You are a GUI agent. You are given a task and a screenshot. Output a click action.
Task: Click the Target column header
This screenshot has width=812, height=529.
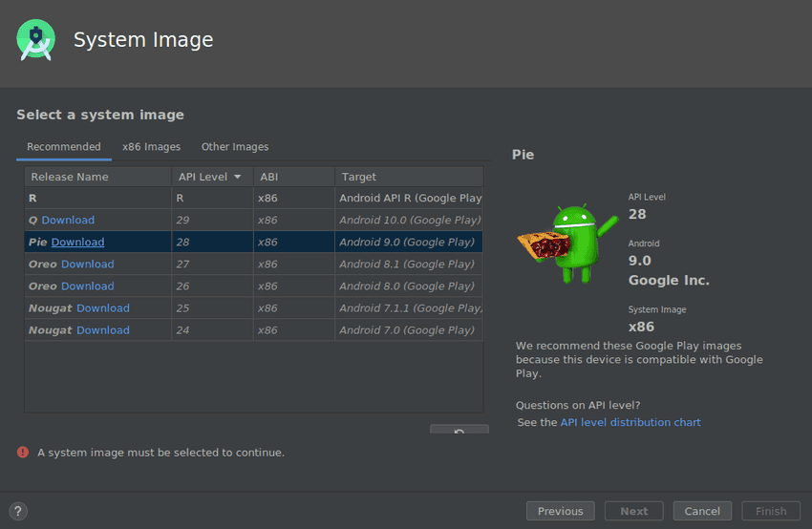tap(359, 177)
